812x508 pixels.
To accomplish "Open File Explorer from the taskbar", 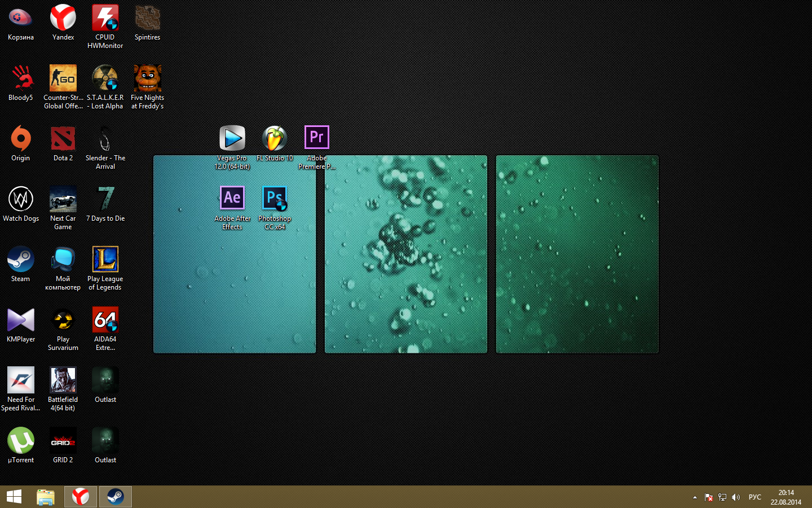I will pyautogui.click(x=46, y=497).
